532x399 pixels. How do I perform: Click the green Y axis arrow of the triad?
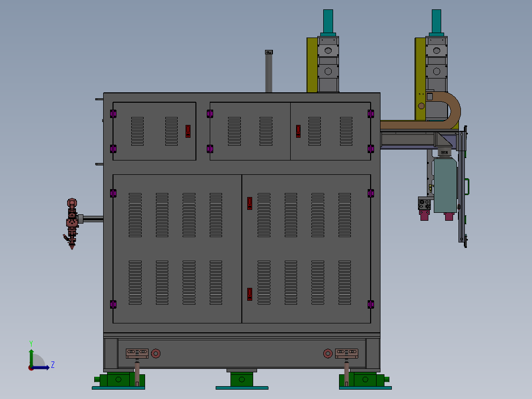[31, 357]
